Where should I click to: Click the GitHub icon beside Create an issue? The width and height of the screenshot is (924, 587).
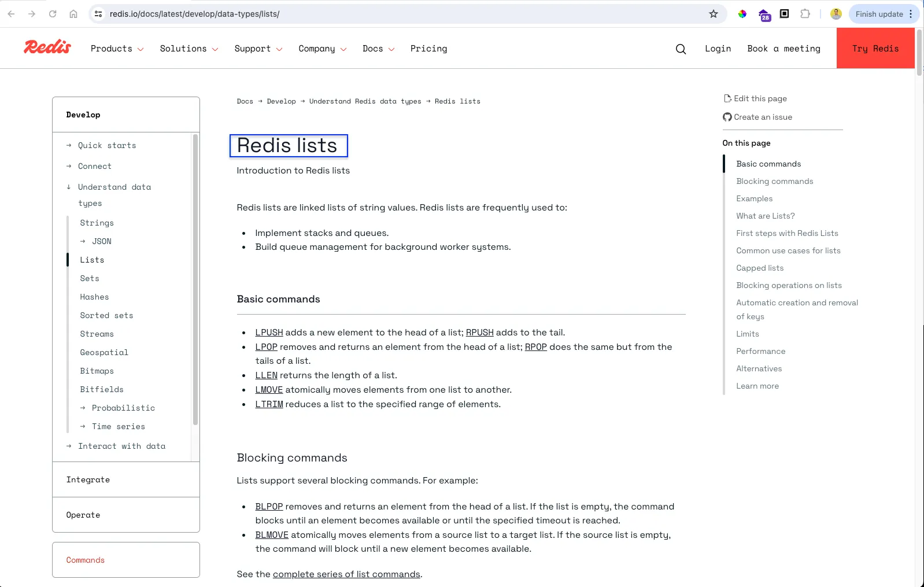pyautogui.click(x=727, y=117)
